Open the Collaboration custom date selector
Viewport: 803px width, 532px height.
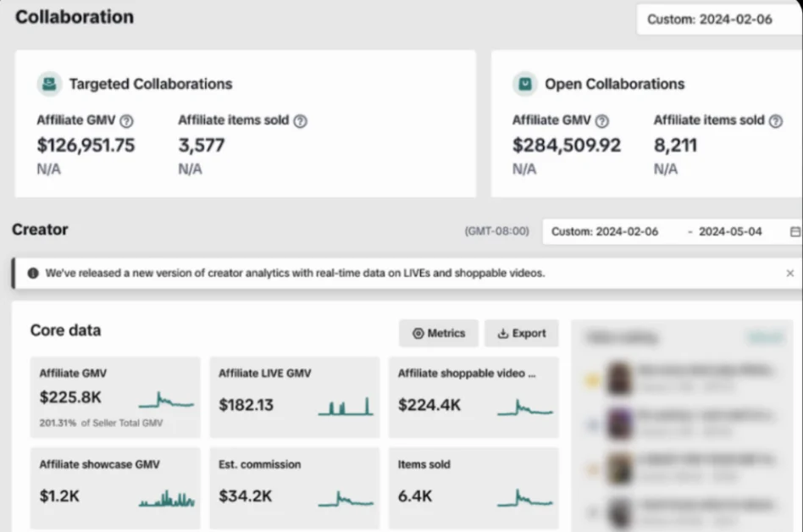tap(713, 19)
